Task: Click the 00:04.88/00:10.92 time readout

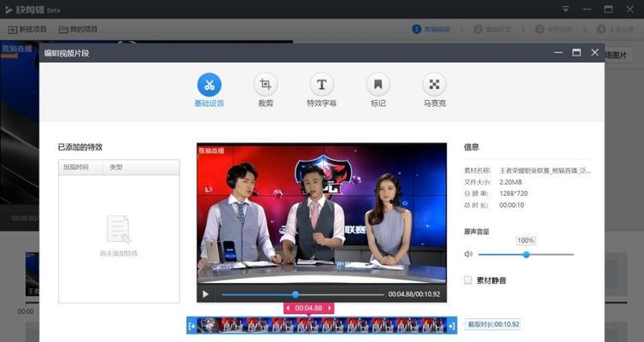Action: click(x=414, y=294)
